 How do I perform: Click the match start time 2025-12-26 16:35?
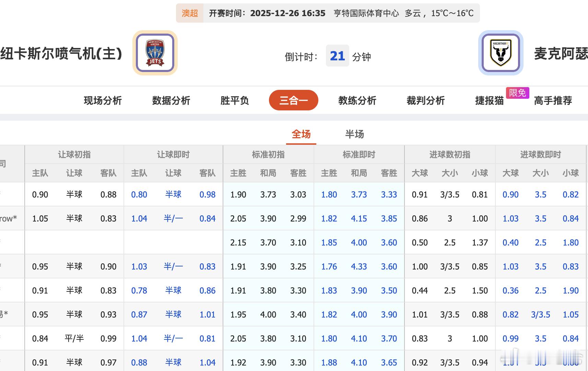pos(287,13)
